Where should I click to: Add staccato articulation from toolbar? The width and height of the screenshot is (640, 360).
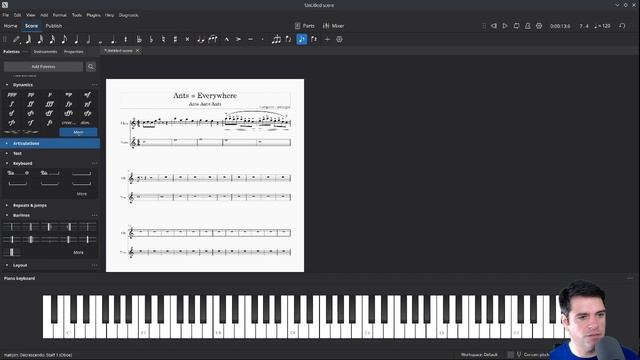(262, 40)
